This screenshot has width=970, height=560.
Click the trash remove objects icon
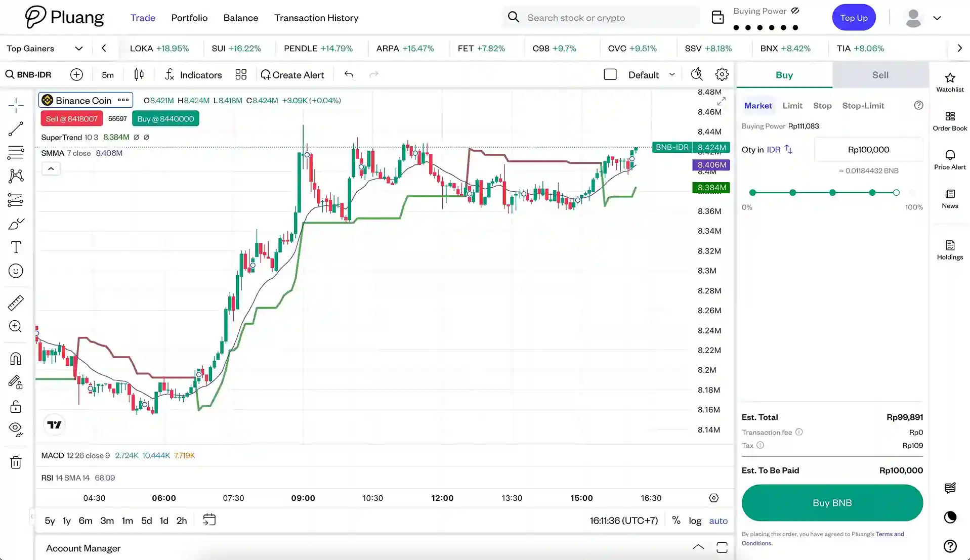(16, 462)
